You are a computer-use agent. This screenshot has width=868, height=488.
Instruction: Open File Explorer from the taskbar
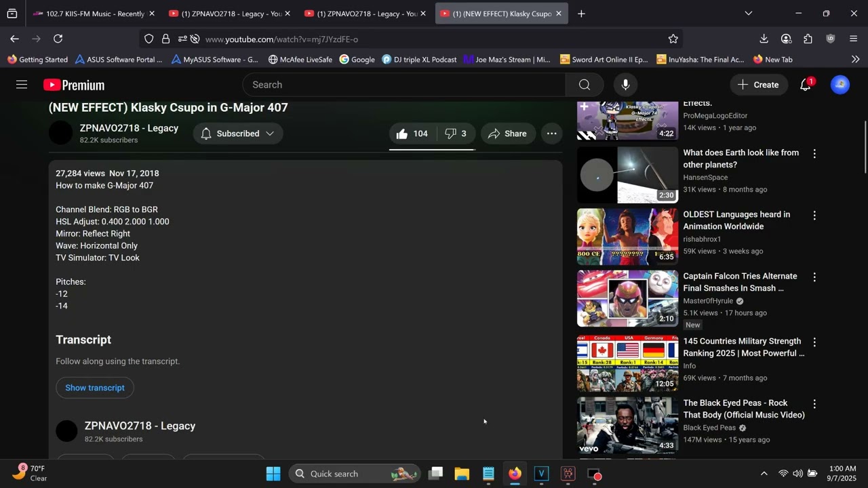(x=462, y=474)
